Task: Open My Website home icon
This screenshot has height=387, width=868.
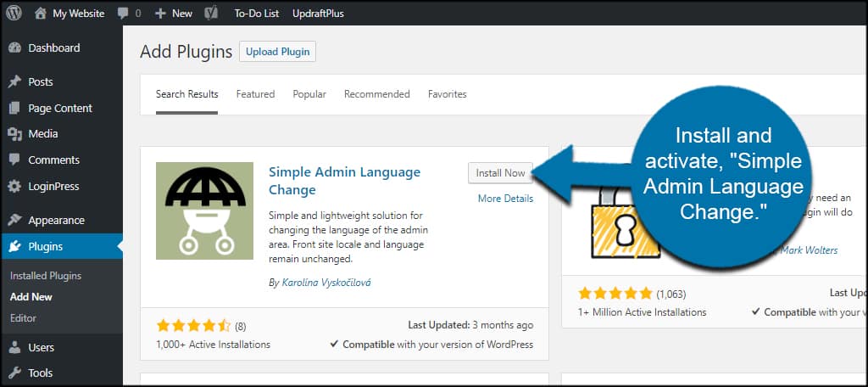Action: click(x=40, y=14)
